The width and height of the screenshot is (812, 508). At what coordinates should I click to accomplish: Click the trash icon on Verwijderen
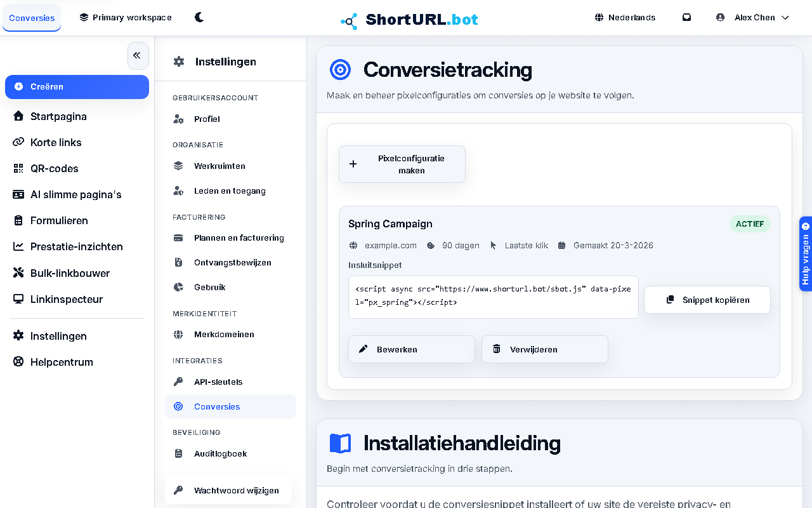[497, 349]
